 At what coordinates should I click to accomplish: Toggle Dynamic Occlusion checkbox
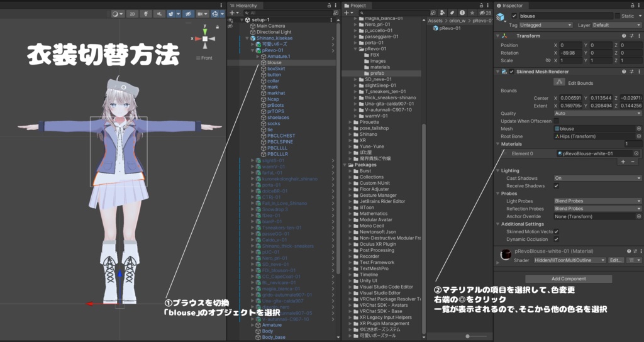click(557, 239)
